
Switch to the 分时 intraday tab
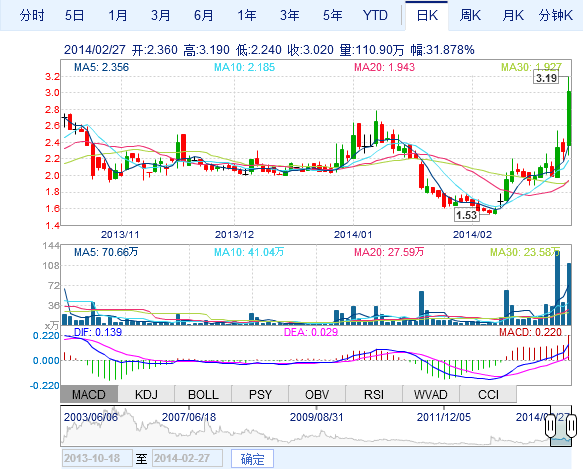32,16
